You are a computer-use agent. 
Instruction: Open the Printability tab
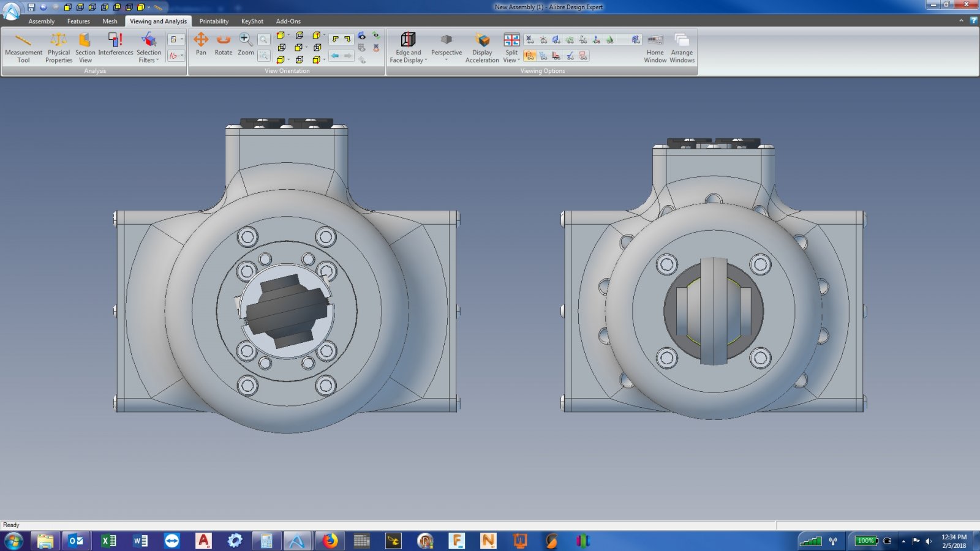tap(214, 21)
